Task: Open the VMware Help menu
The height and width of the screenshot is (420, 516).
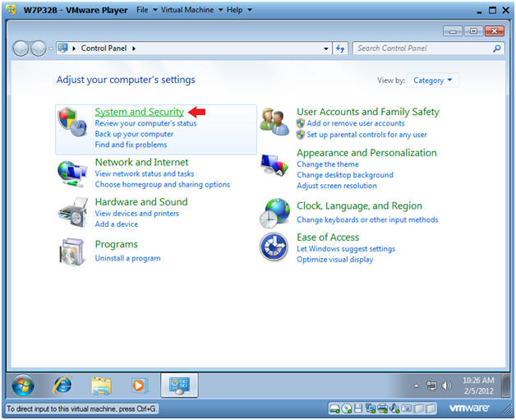Action: (239, 10)
